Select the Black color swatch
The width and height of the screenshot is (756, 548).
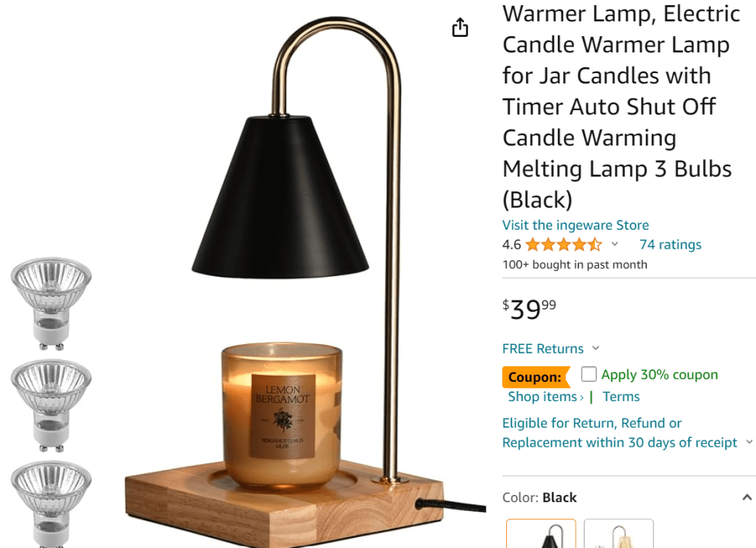coord(541,533)
